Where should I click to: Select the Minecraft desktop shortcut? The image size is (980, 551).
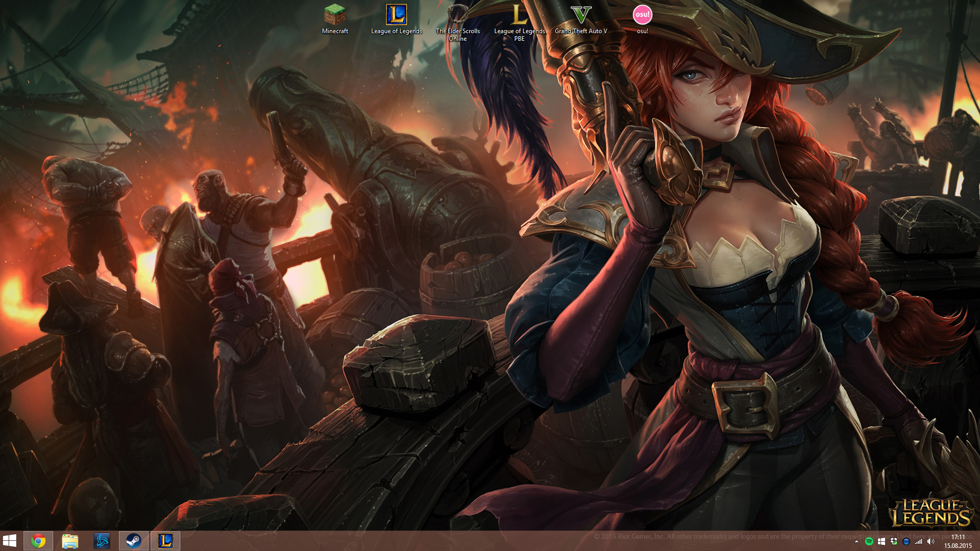(x=335, y=19)
